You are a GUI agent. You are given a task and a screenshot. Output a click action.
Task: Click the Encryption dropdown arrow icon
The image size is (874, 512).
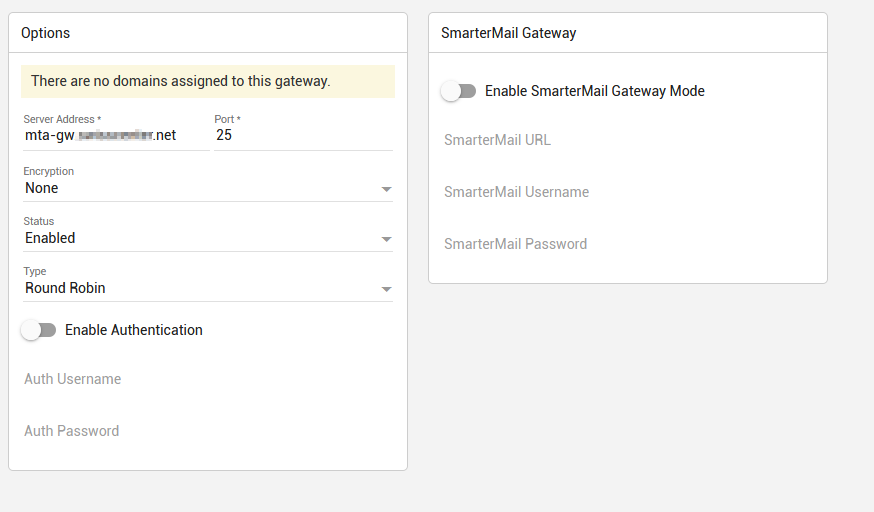tap(386, 189)
